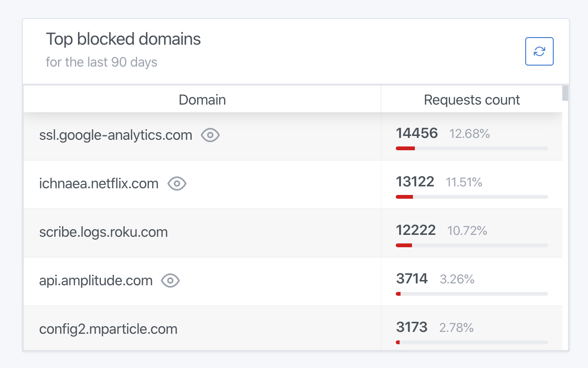588x368 pixels.
Task: Click the 'for the last 90 days' subtitle
Action: point(101,62)
